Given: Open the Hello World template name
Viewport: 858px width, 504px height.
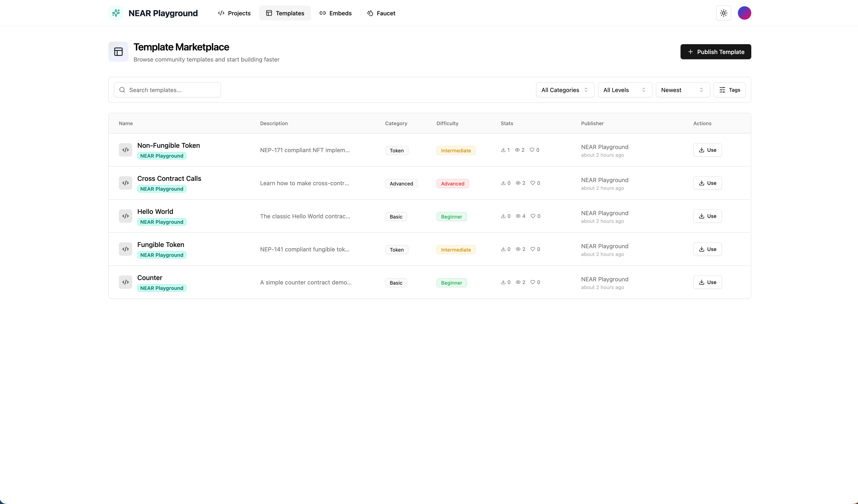Looking at the screenshot, I should pyautogui.click(x=155, y=211).
